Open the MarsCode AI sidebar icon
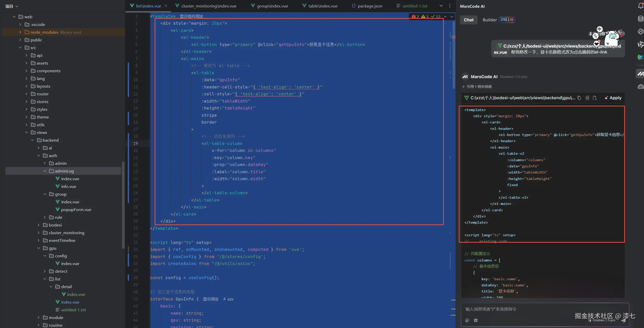Screen dimensions: 644x328 (641, 74)
